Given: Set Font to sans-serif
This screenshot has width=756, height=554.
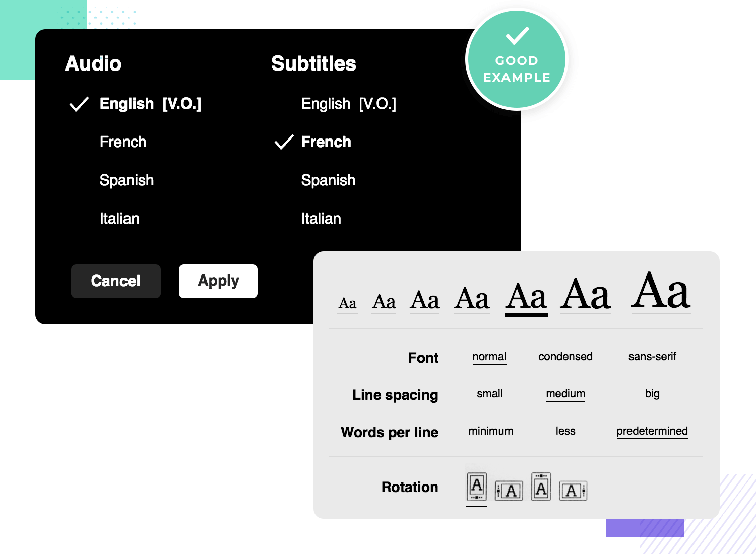Looking at the screenshot, I should pos(652,357).
